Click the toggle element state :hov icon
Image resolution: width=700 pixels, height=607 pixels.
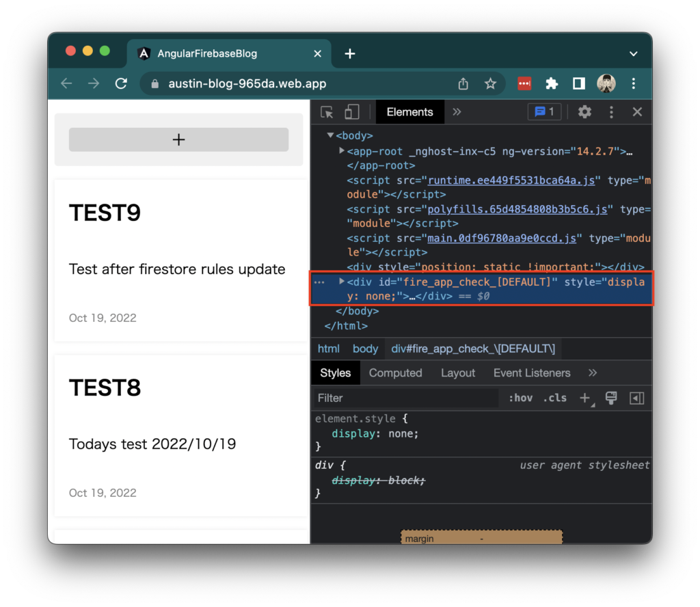(520, 397)
